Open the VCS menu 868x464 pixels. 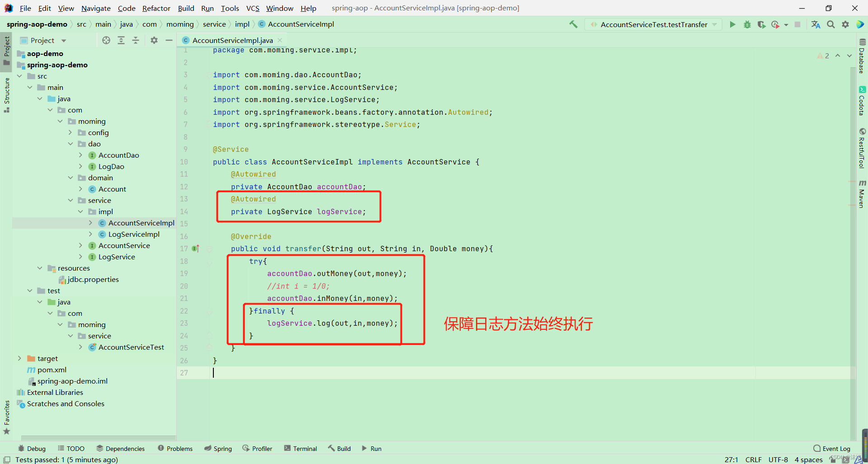point(253,8)
